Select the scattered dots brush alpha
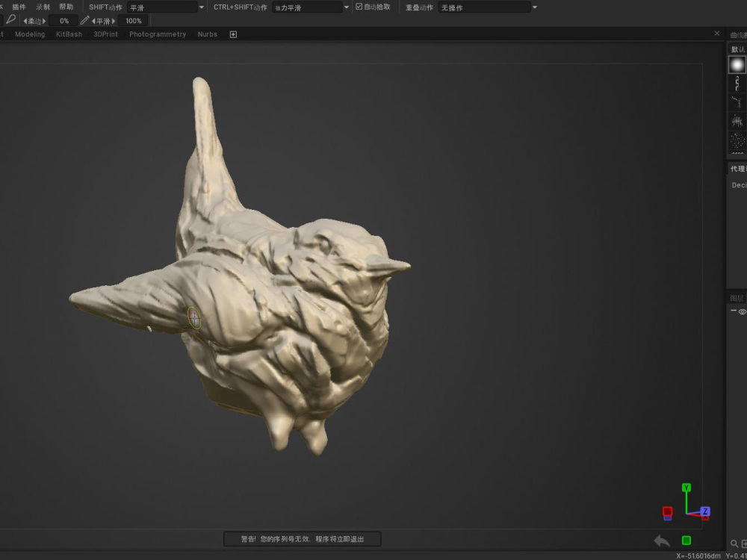747x560 pixels. (x=737, y=140)
